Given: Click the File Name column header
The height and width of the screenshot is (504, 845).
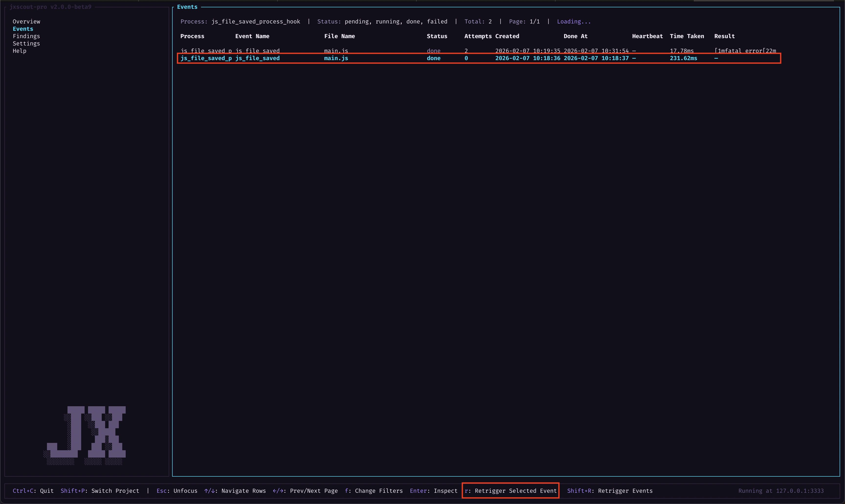Looking at the screenshot, I should point(339,36).
